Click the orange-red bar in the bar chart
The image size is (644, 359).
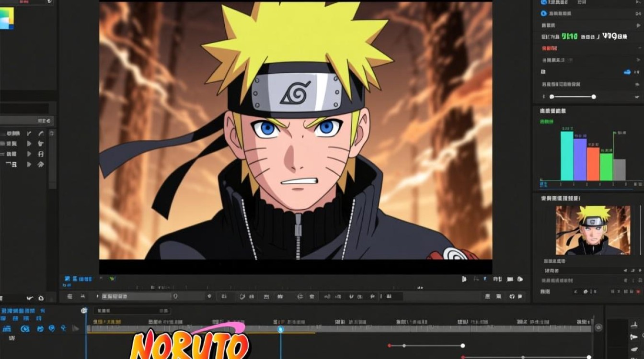pos(593,164)
